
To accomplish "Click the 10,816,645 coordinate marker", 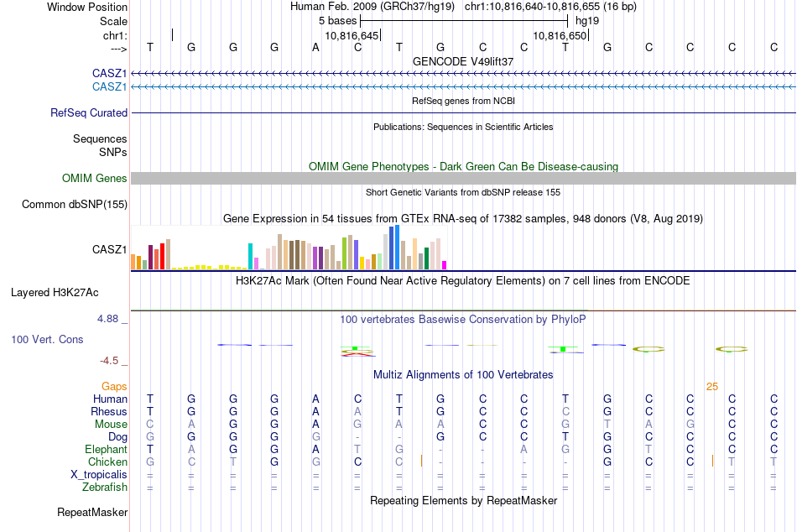I will point(352,35).
